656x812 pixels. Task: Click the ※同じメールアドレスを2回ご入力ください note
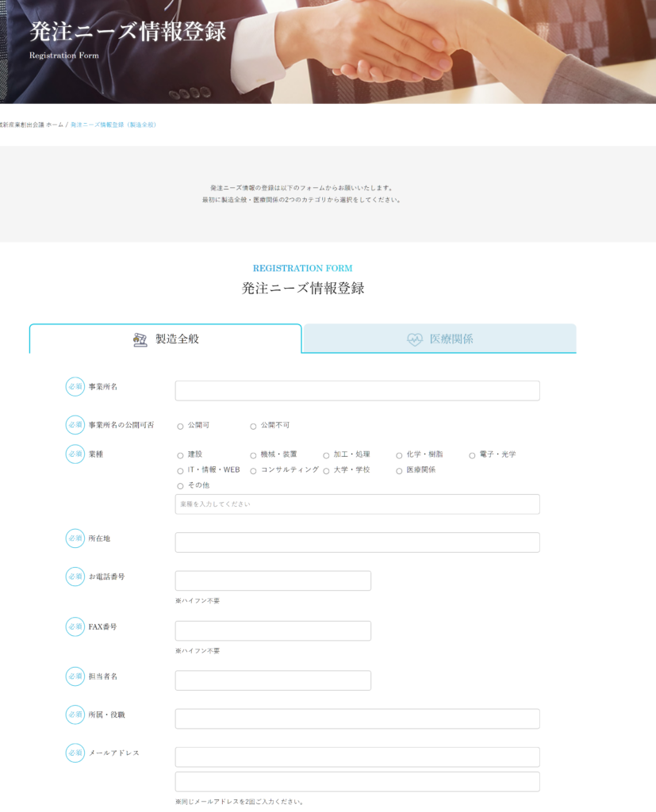tap(239, 802)
